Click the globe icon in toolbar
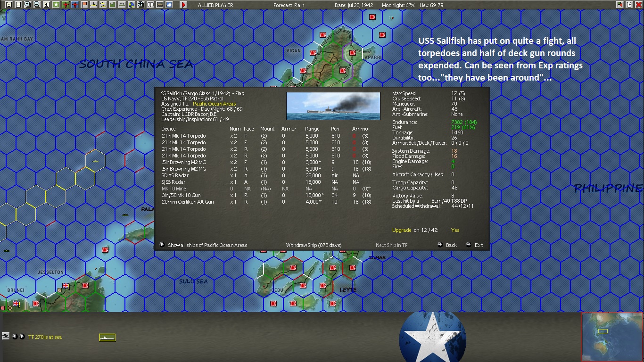 click(x=132, y=5)
